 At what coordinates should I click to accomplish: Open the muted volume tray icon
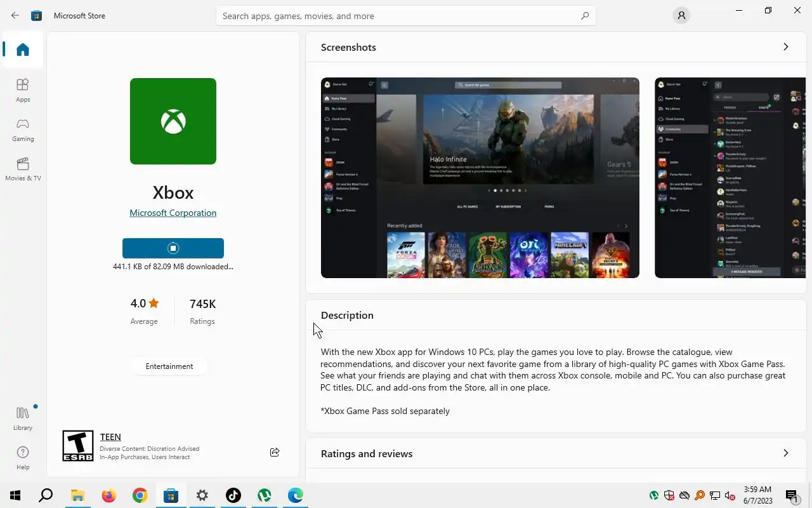(730, 495)
